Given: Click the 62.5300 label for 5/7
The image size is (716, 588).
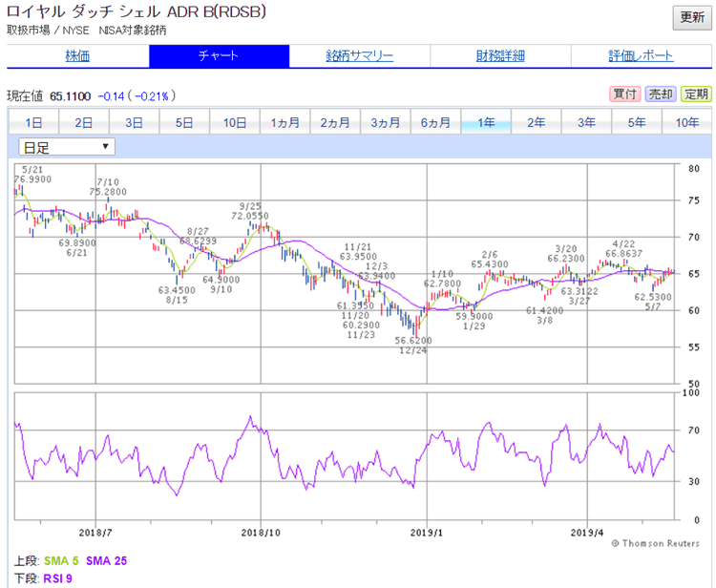Looking at the screenshot, I should tap(653, 297).
